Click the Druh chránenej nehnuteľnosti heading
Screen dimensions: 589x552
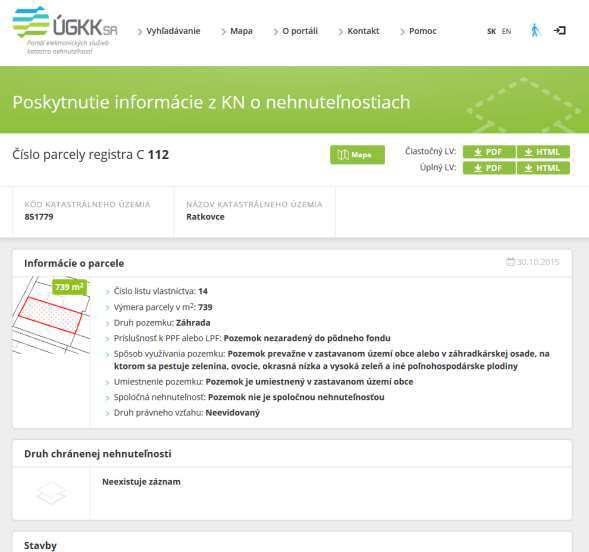point(98,454)
